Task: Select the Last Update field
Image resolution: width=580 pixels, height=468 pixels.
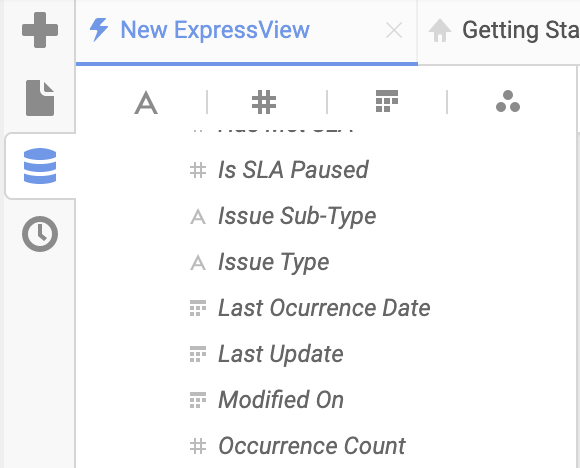Action: coord(280,354)
